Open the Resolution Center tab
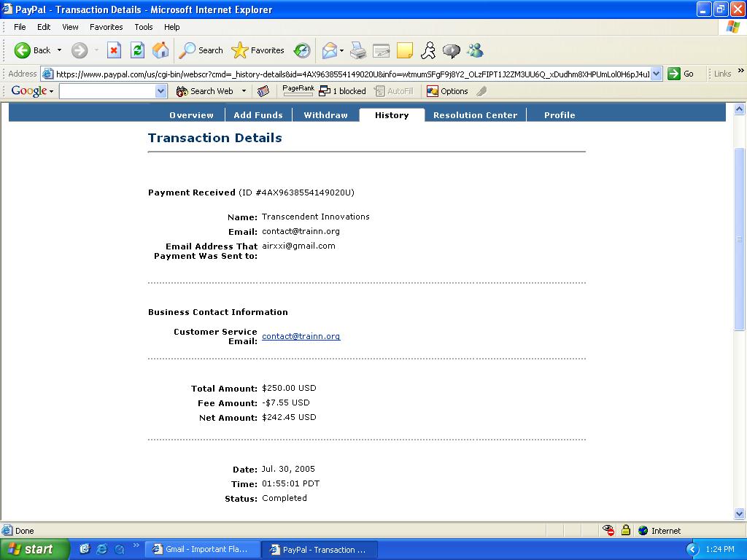747x560 pixels. (476, 114)
